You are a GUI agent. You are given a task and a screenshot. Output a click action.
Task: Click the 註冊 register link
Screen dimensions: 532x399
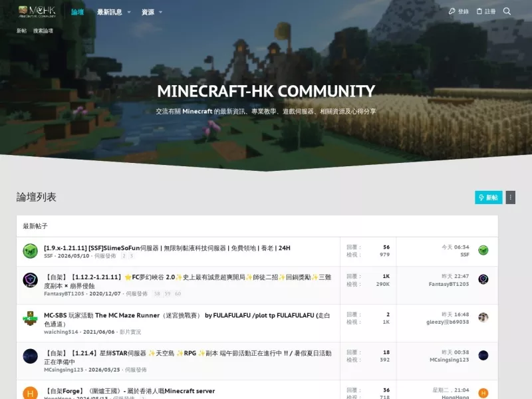click(486, 11)
